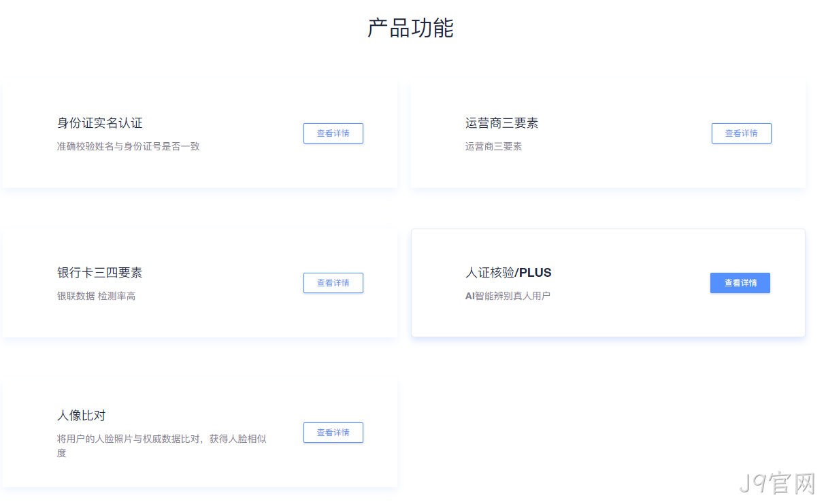Open details for 银行卡三四要素
826x504 pixels.
[333, 283]
